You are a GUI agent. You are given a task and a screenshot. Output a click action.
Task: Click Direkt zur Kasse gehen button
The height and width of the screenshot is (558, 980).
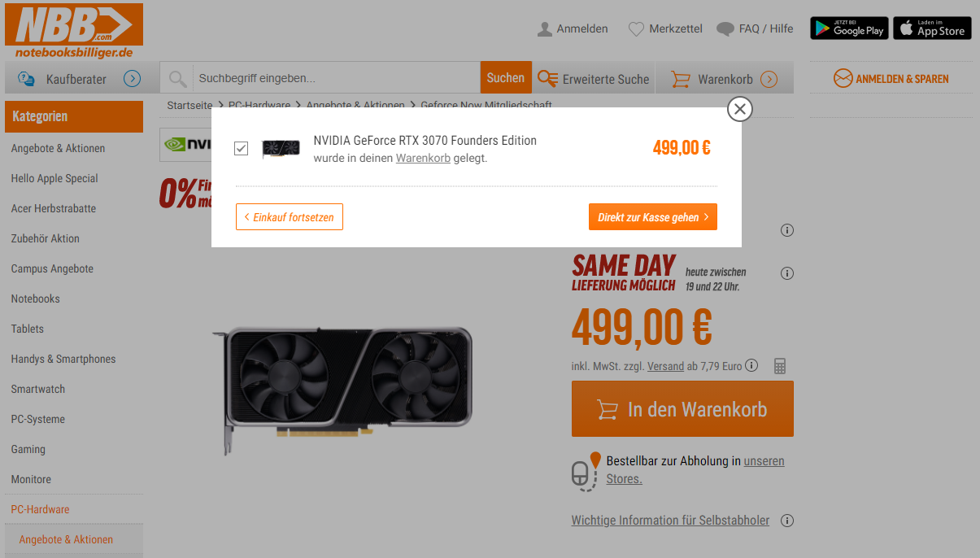click(x=653, y=217)
